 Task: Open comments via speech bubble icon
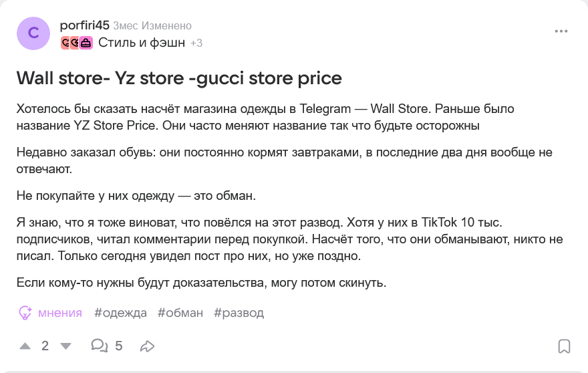pos(99,346)
